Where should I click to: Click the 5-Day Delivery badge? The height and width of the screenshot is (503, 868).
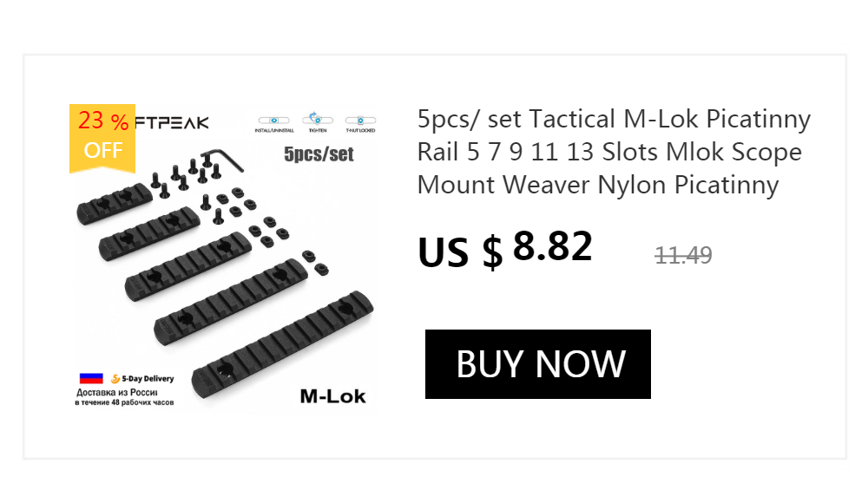tap(142, 378)
